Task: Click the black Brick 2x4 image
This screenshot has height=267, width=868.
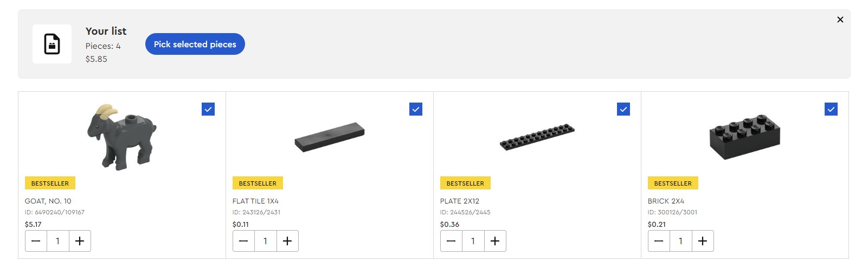Action: [x=744, y=136]
